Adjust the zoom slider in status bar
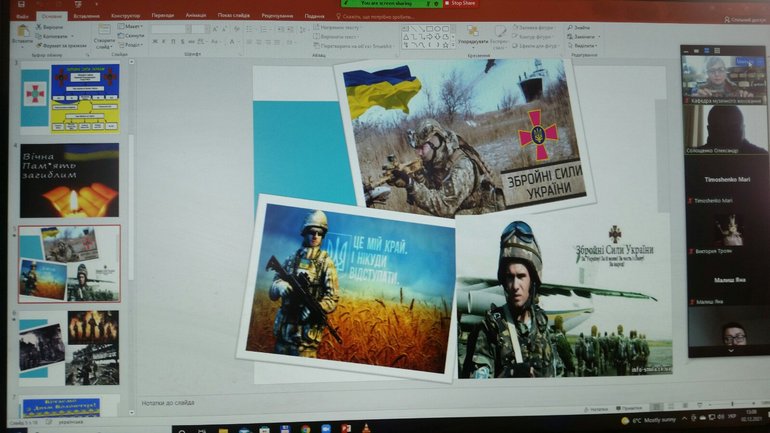 click(x=733, y=404)
